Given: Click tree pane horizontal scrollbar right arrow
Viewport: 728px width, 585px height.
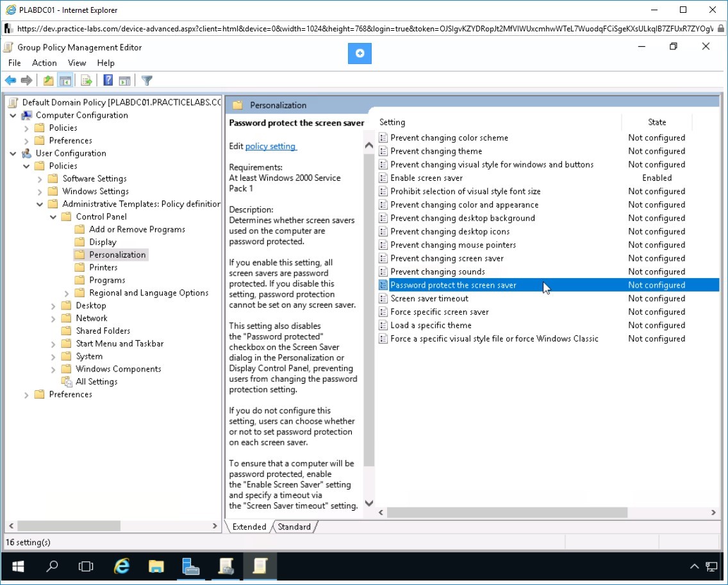Looking at the screenshot, I should [x=215, y=526].
